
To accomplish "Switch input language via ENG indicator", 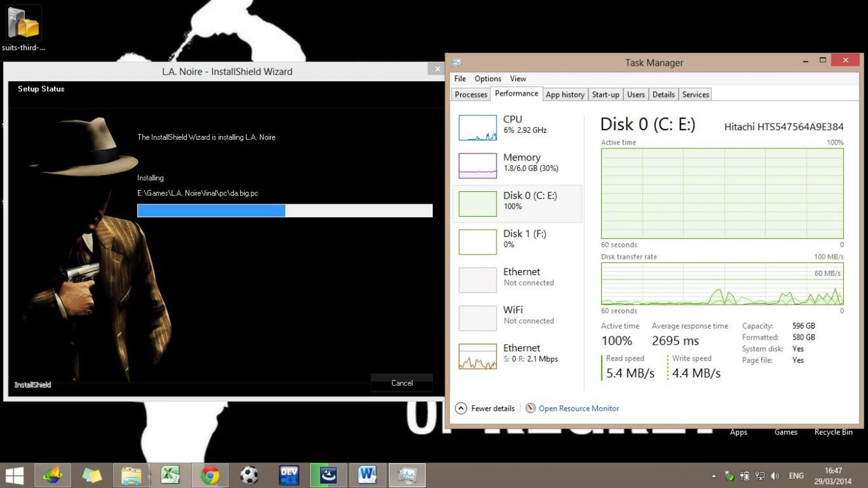I will (796, 476).
